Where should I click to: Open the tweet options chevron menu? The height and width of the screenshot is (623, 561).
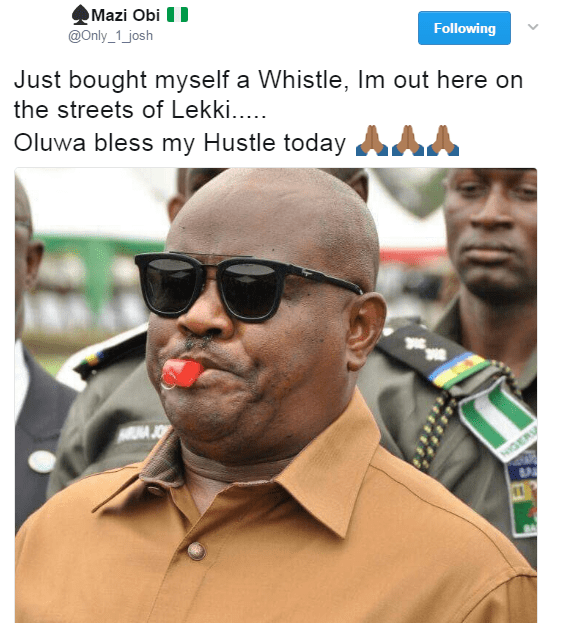tap(533, 27)
